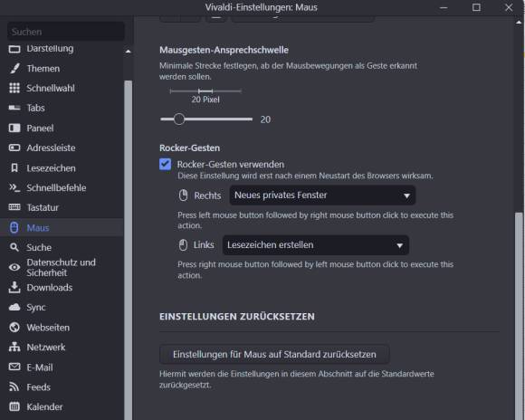525x420 pixels.
Task: Open Datenschutz und Sicherheit settings
Action: point(62,267)
